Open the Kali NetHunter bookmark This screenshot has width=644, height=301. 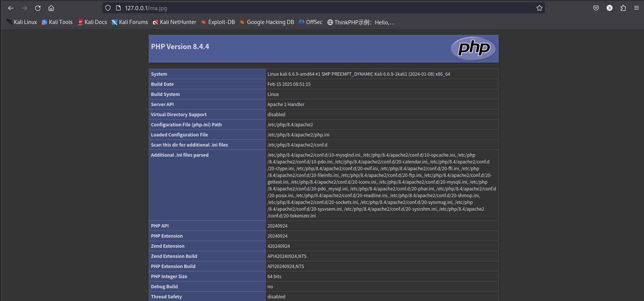click(x=174, y=22)
